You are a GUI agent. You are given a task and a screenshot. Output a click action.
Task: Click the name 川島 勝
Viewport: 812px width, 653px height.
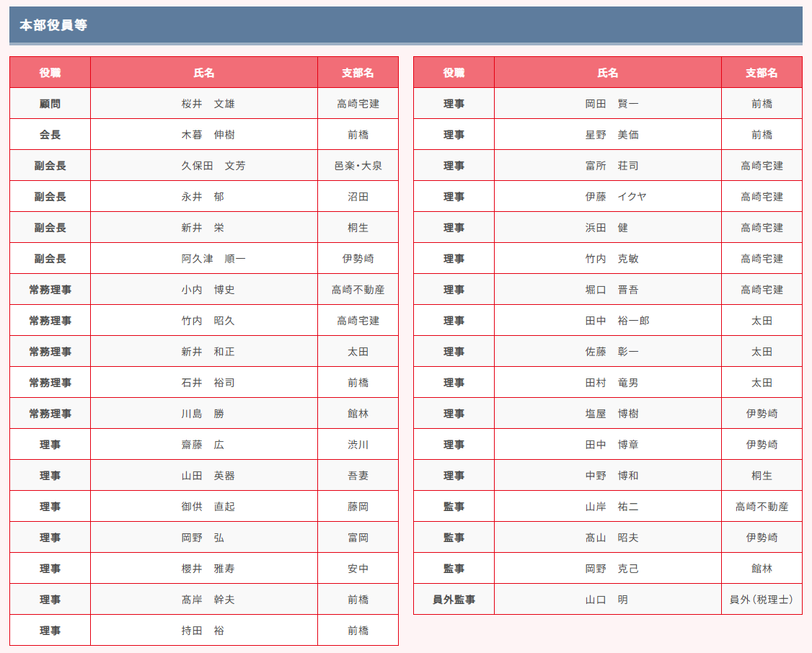point(203,414)
